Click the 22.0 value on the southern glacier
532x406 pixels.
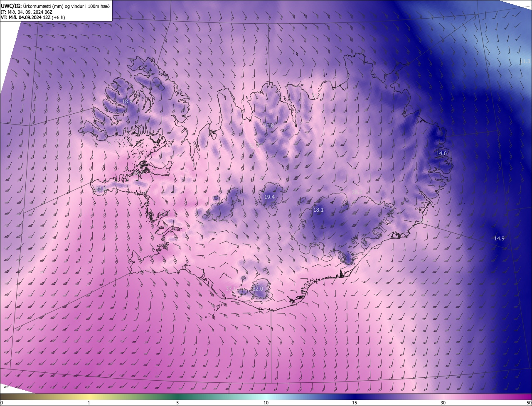(x=258, y=289)
